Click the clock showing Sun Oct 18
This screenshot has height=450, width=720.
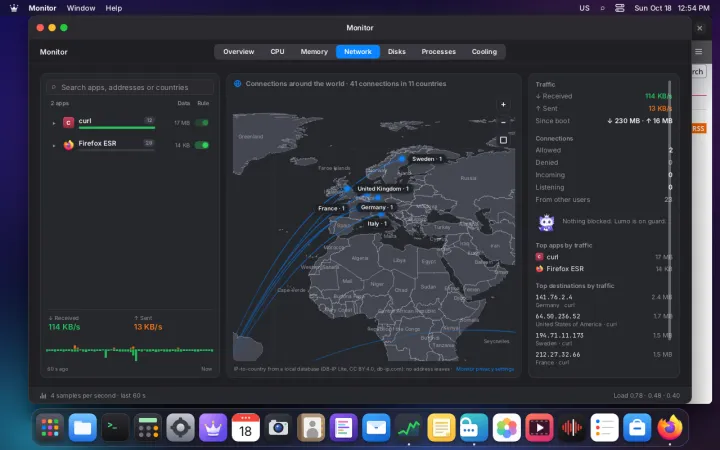(672, 8)
